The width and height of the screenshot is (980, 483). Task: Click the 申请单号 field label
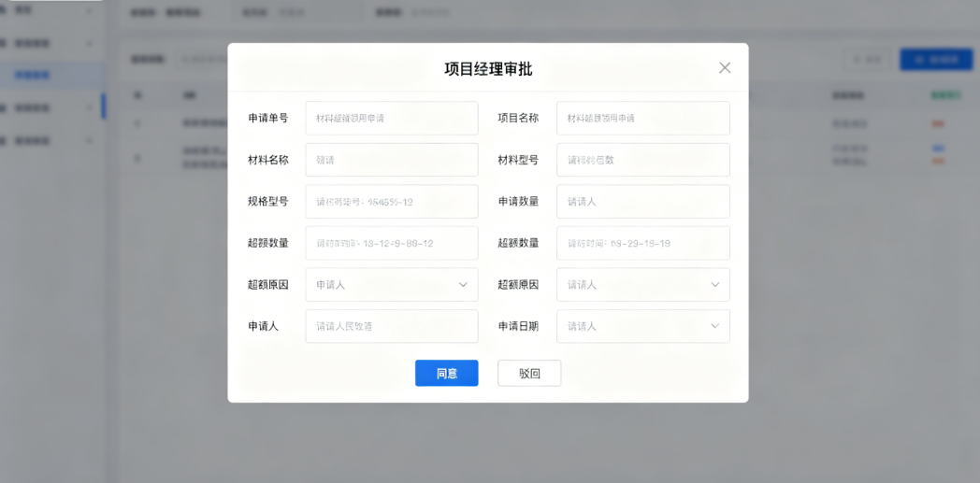[268, 118]
